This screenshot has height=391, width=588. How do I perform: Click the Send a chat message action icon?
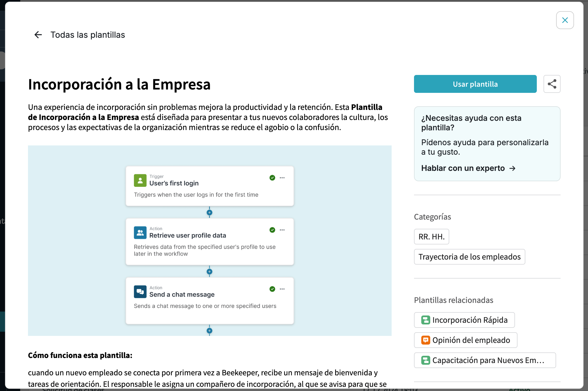[140, 292]
